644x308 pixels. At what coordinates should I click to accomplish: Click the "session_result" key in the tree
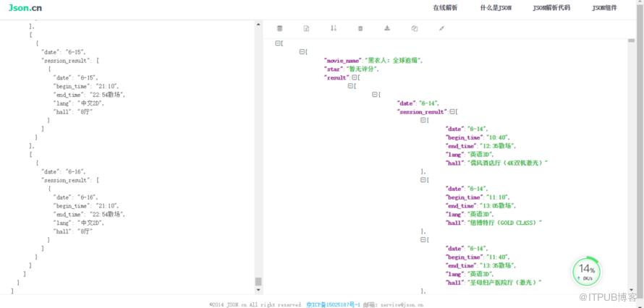pyautogui.click(x=422, y=112)
